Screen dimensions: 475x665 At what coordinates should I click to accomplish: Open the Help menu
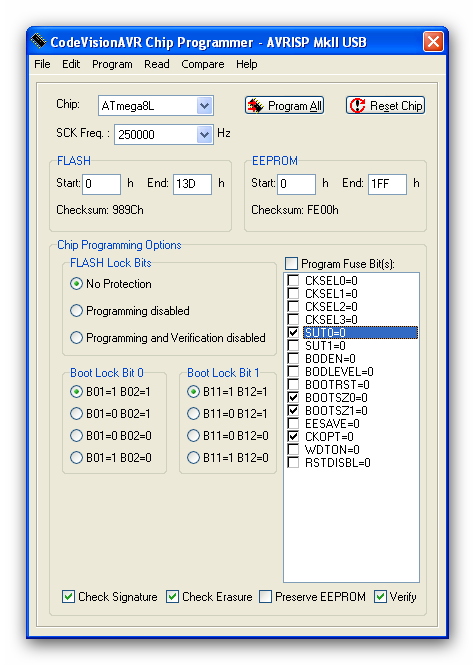tap(246, 64)
